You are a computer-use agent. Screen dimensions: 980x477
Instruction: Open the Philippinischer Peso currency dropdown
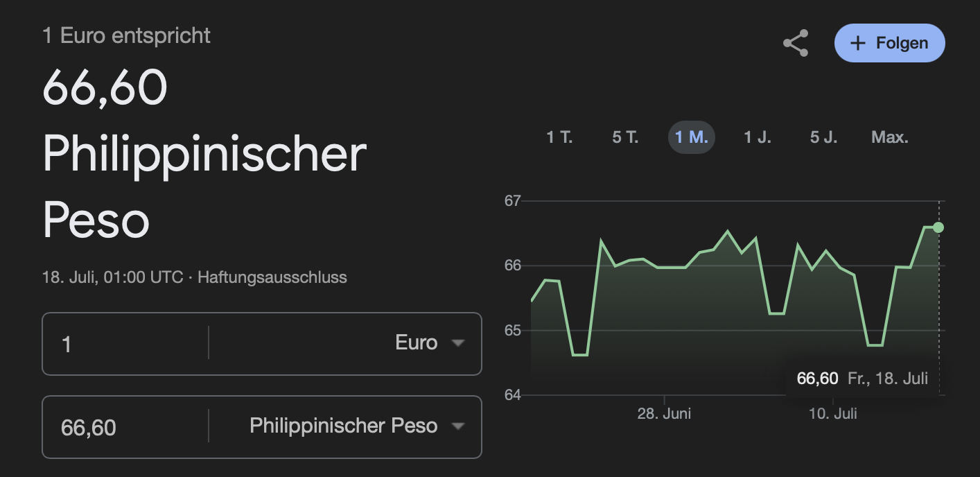pos(345,426)
